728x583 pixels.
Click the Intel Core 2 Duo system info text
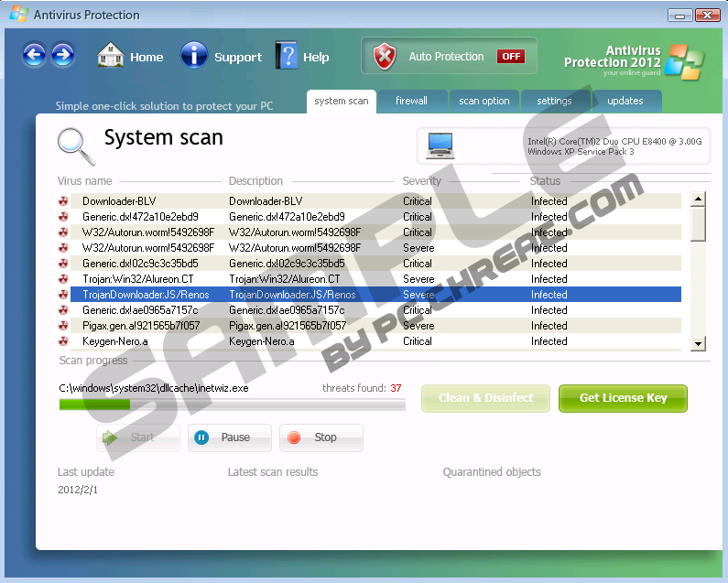pyautogui.click(x=614, y=146)
